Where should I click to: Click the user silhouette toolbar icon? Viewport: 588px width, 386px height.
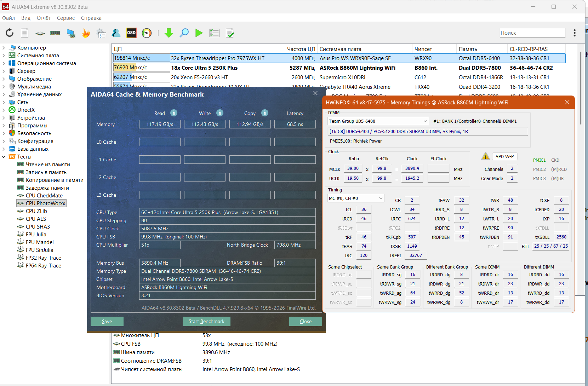pos(116,33)
